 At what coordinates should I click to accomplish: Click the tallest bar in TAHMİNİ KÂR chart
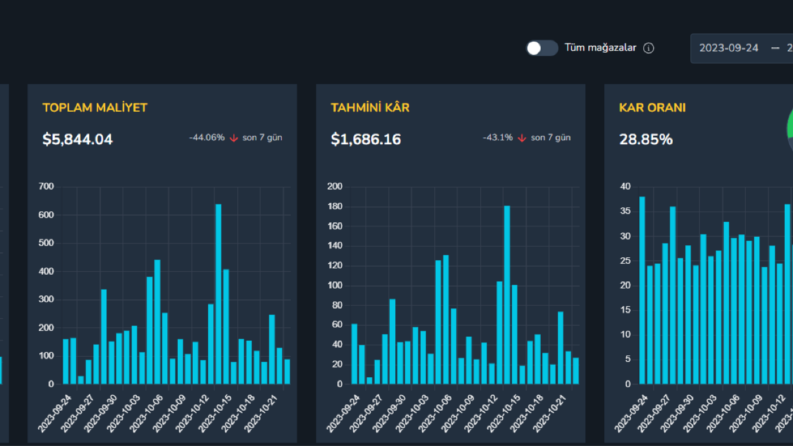[x=507, y=295]
